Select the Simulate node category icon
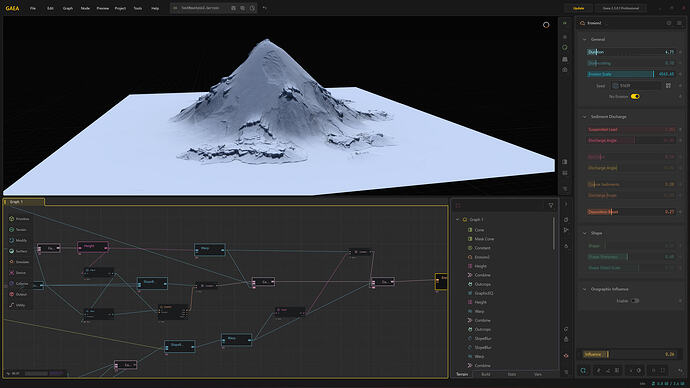This screenshot has width=690, height=388. (x=11, y=262)
